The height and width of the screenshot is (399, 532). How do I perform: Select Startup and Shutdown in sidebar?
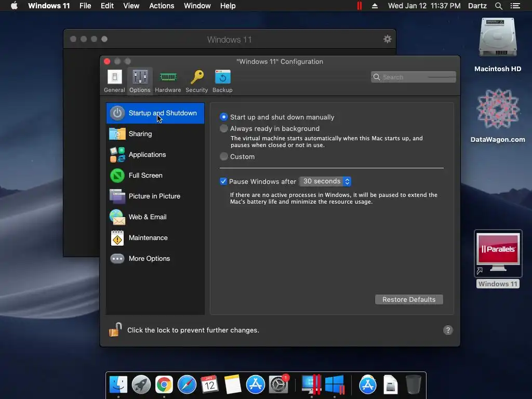155,113
